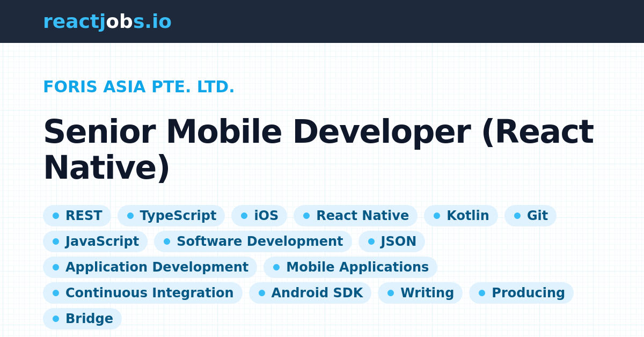Image resolution: width=644 pixels, height=337 pixels.
Task: Select the TypeScript skill tag
Action: pos(171,215)
